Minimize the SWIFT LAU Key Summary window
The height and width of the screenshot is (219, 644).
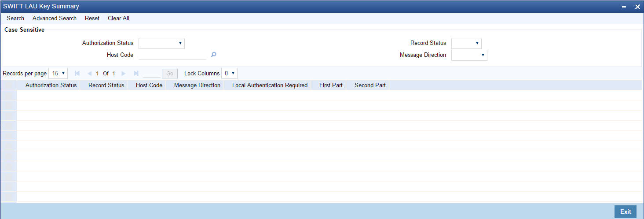click(x=624, y=7)
